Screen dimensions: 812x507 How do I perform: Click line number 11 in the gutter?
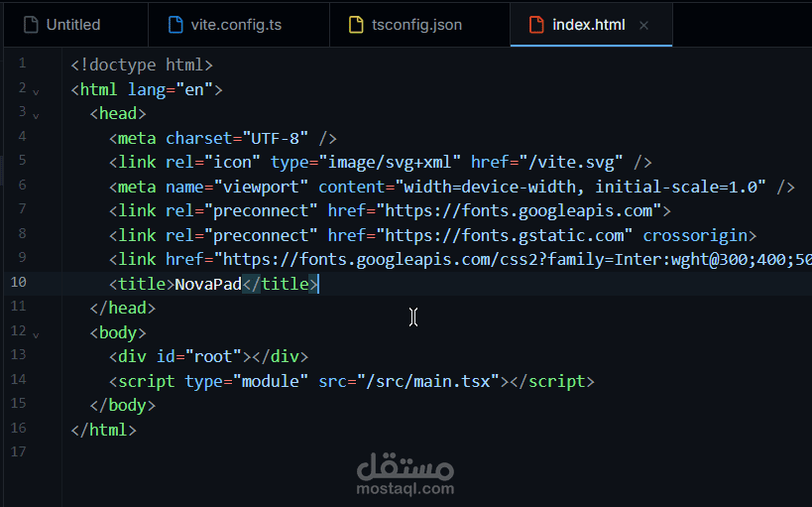pos(18,306)
